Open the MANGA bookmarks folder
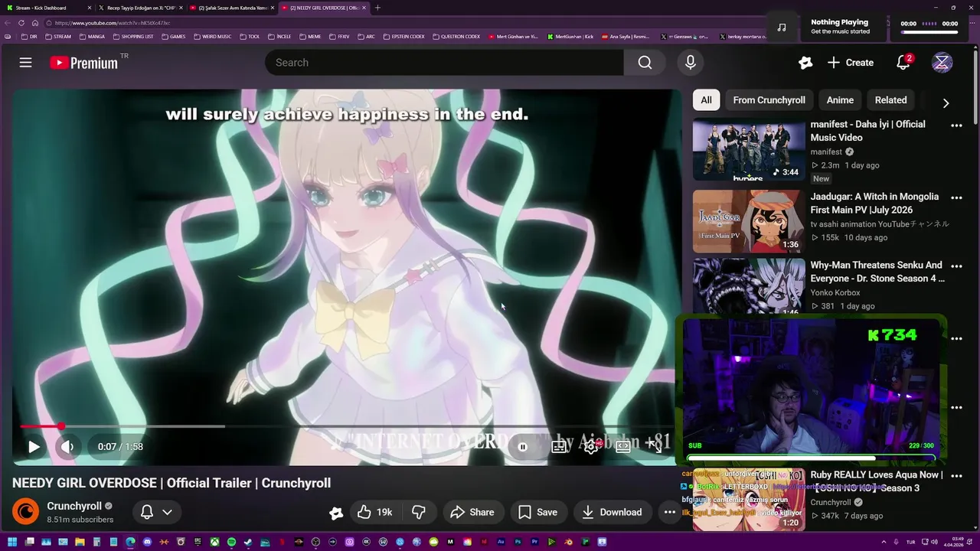The height and width of the screenshot is (551, 980). click(92, 36)
